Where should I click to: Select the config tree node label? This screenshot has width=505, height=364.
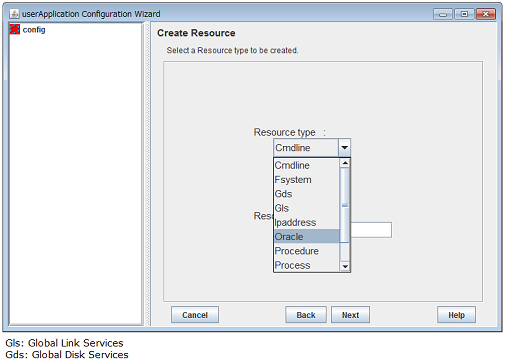point(34,30)
